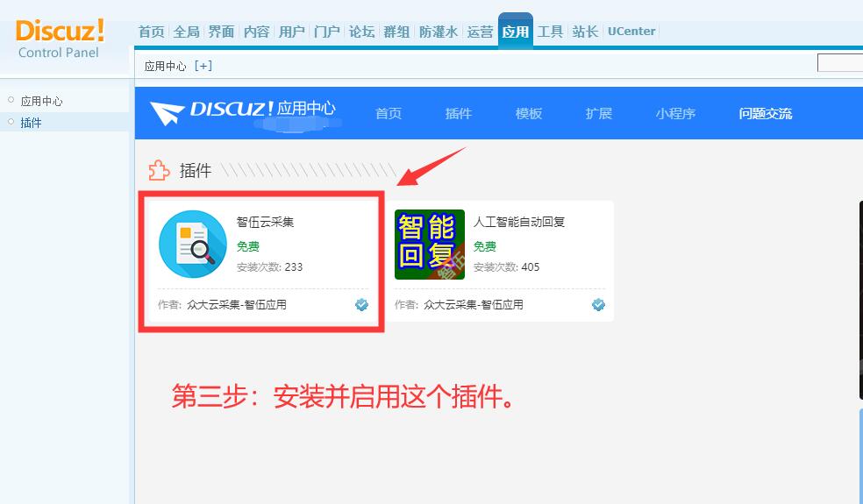Go to 插件 in app center nav
This screenshot has height=504, width=863.
coord(459,113)
